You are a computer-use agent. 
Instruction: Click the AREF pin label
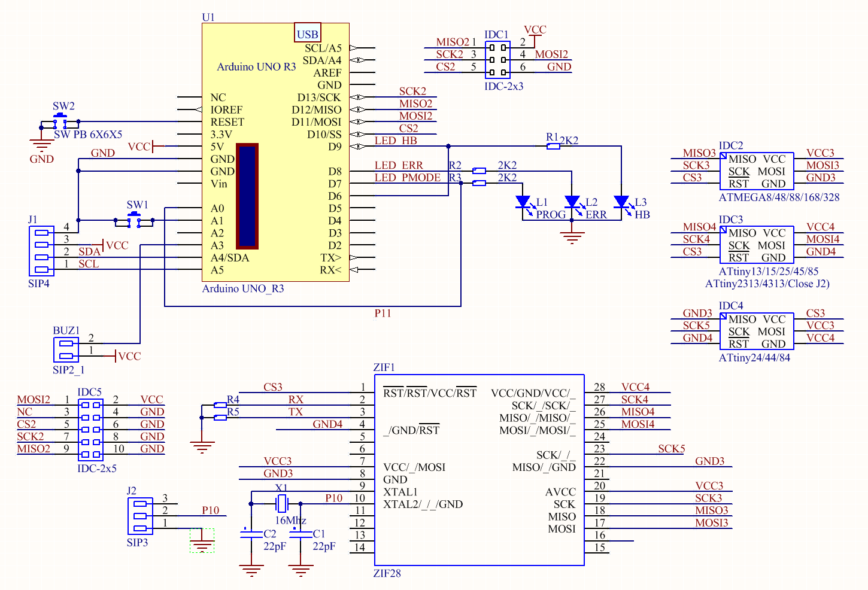pos(327,73)
